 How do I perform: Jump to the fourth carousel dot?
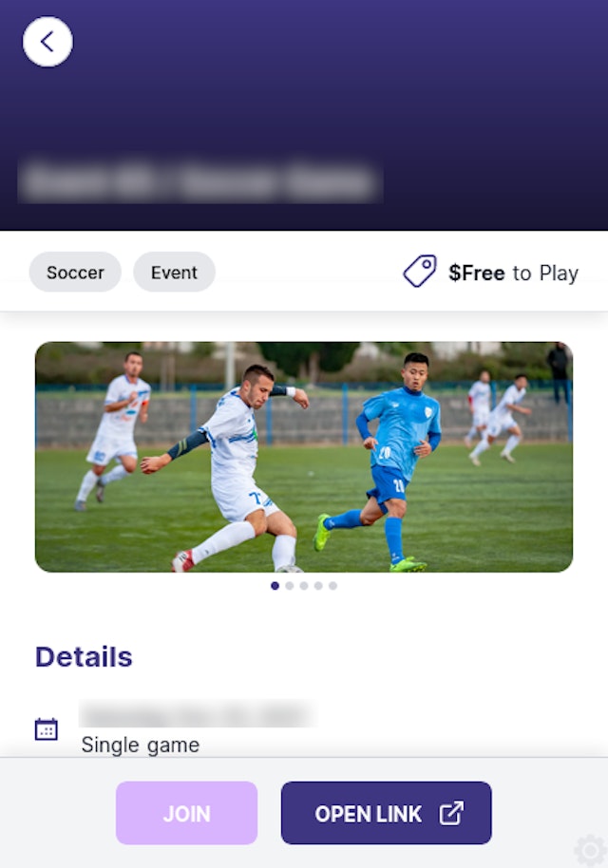point(318,586)
